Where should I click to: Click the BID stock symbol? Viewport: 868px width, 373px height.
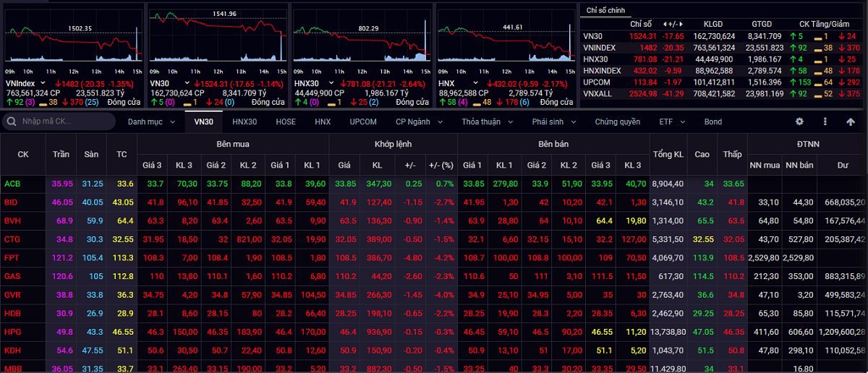[x=12, y=202]
